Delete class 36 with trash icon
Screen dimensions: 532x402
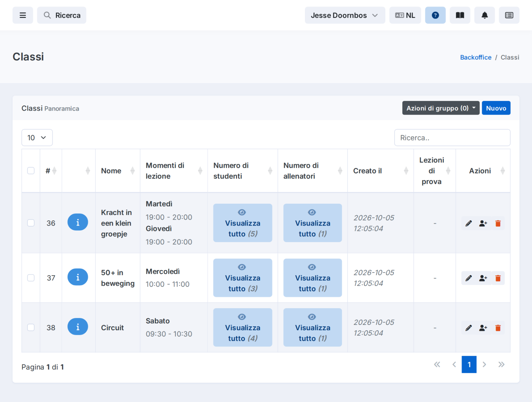(x=498, y=223)
